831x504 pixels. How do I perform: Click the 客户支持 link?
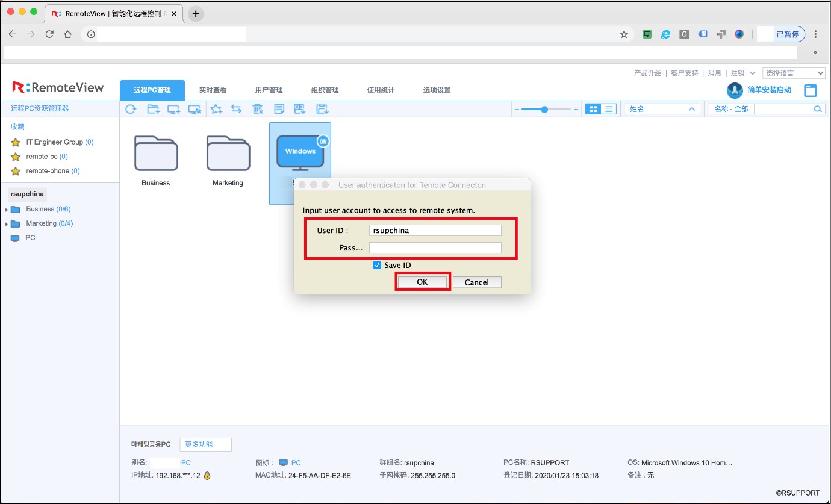pos(685,73)
